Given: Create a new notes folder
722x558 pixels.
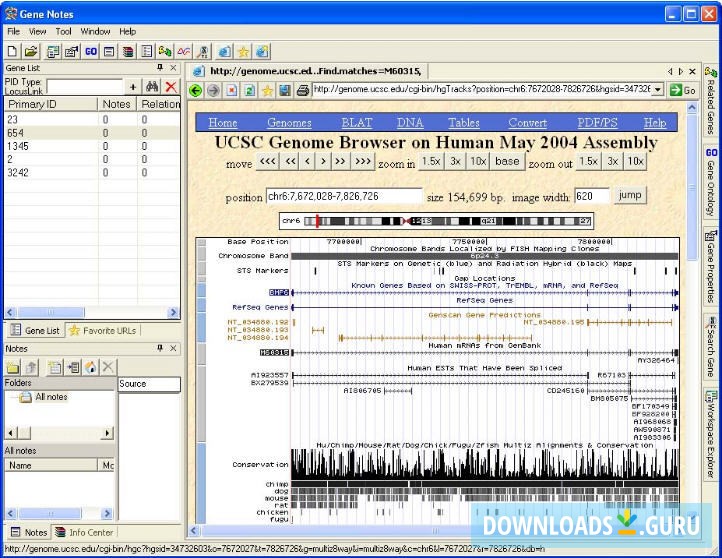Looking at the screenshot, I should click(13, 367).
